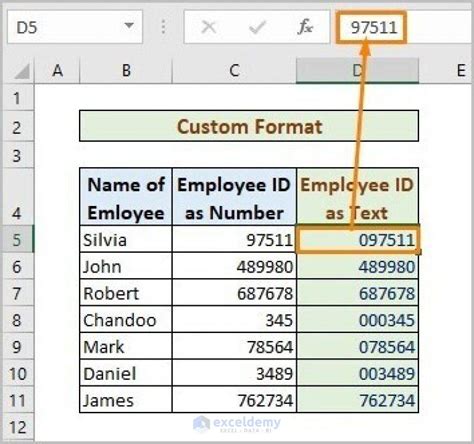Select the Silvia name cell
Screen dimensions: 474x444
[126, 239]
